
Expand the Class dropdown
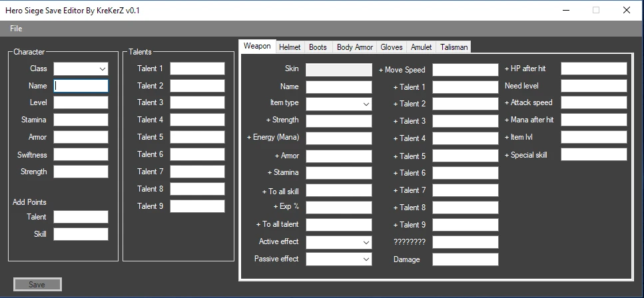click(x=81, y=69)
